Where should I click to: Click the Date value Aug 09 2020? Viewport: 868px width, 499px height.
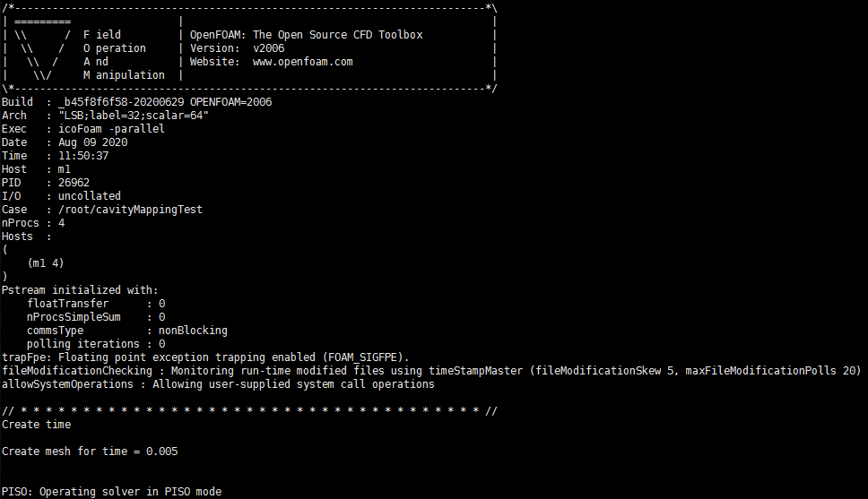pos(92,142)
